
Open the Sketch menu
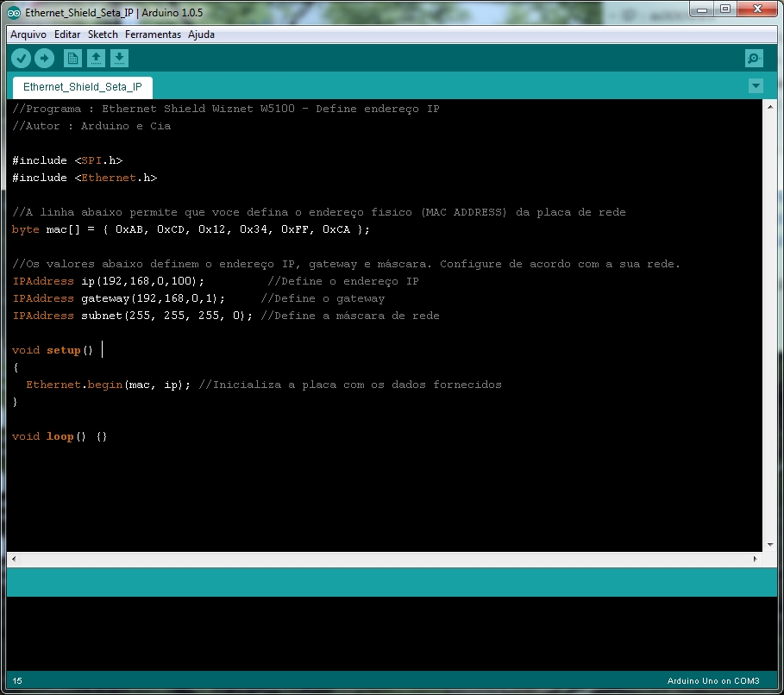point(103,34)
